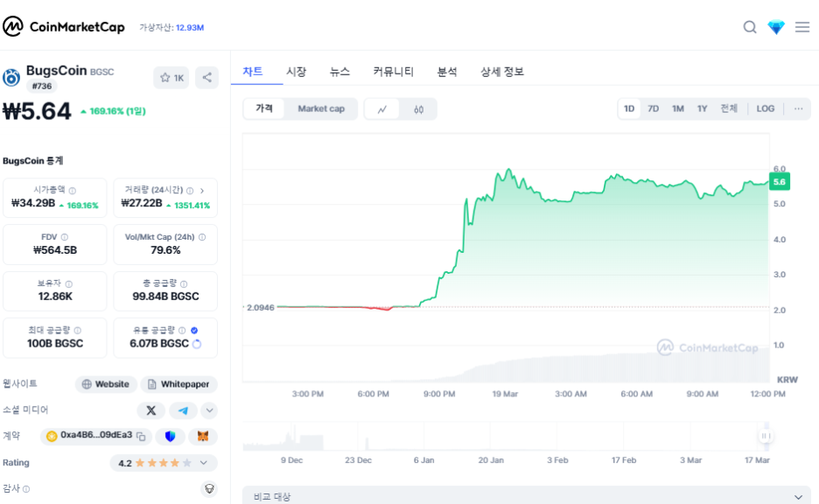Click info icon next to 시가총액
This screenshot has width=819, height=504.
73,191
